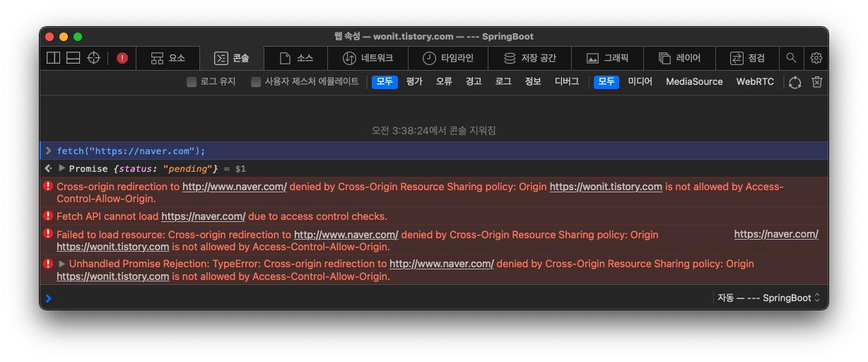Filter console by WebRTC

[x=755, y=82]
